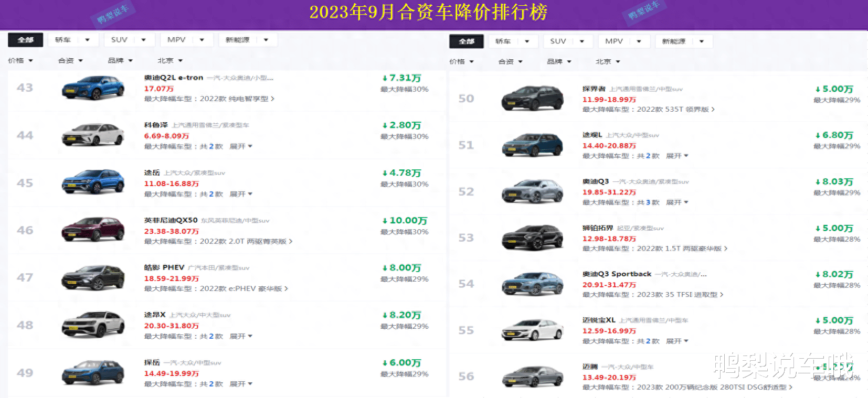Click the price range 12.59-16.99万
The image size is (868, 398).
point(609,331)
